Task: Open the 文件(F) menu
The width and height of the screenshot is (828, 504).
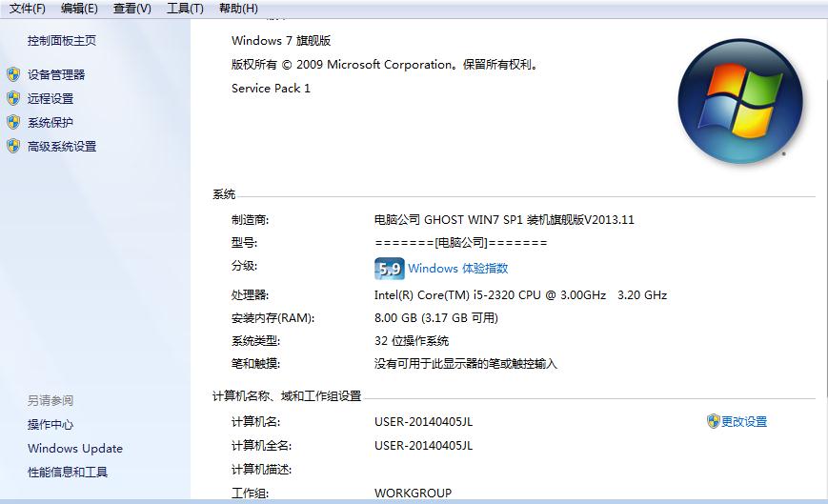Action: 28,9
